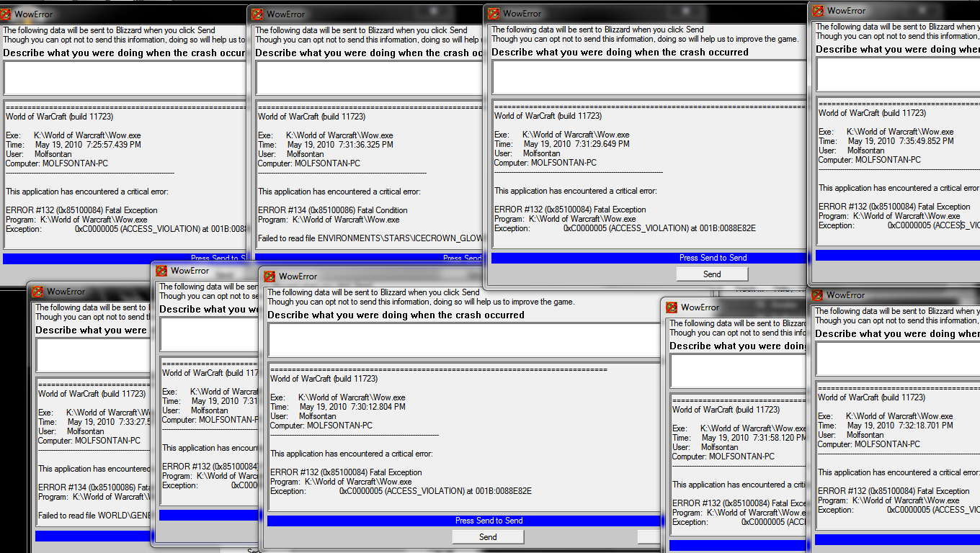
Task: Select the "7:31:29.649 PM" time line
Action: pos(562,144)
